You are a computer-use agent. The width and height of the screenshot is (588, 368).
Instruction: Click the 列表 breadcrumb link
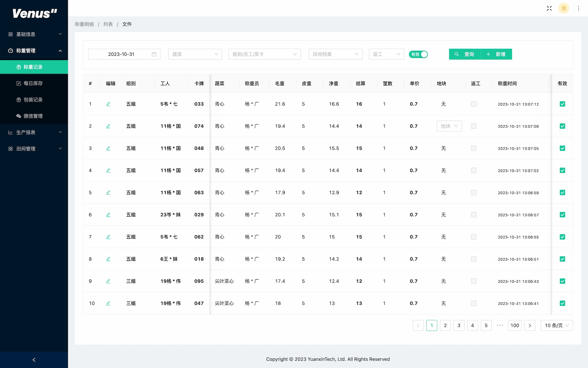pos(108,24)
